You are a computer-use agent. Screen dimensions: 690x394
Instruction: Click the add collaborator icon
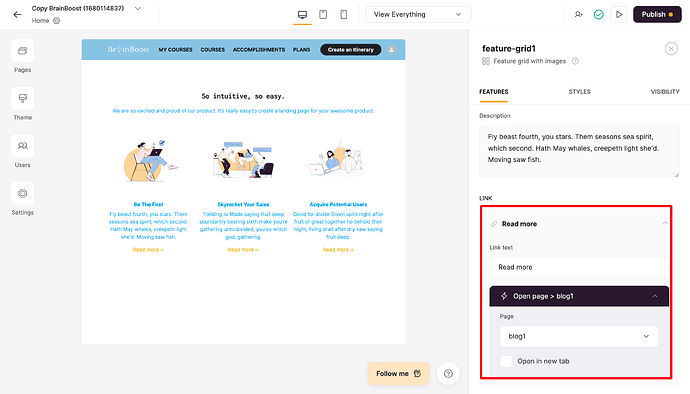(578, 15)
